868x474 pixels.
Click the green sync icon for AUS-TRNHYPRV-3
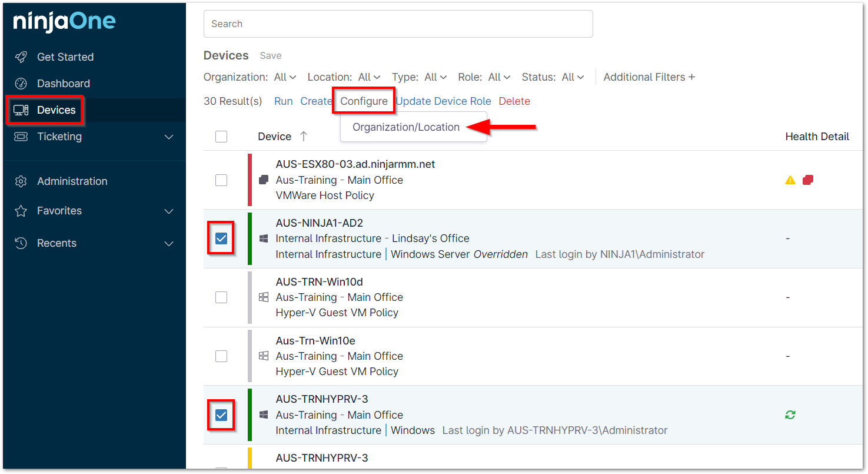coord(790,415)
